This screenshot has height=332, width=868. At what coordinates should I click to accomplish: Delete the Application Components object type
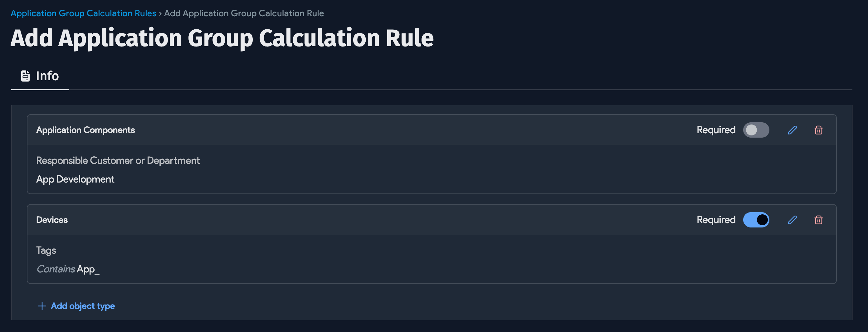[818, 130]
